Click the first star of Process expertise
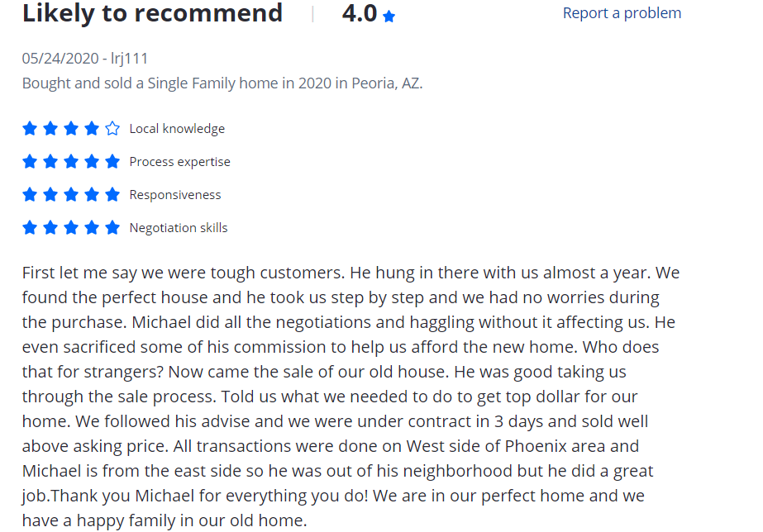Viewport: 763px width, 532px height. click(30, 161)
